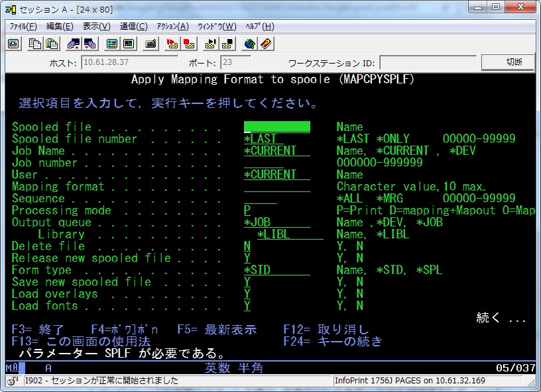
Task: Click the 000000-999999 job number range text
Action: 379,163
